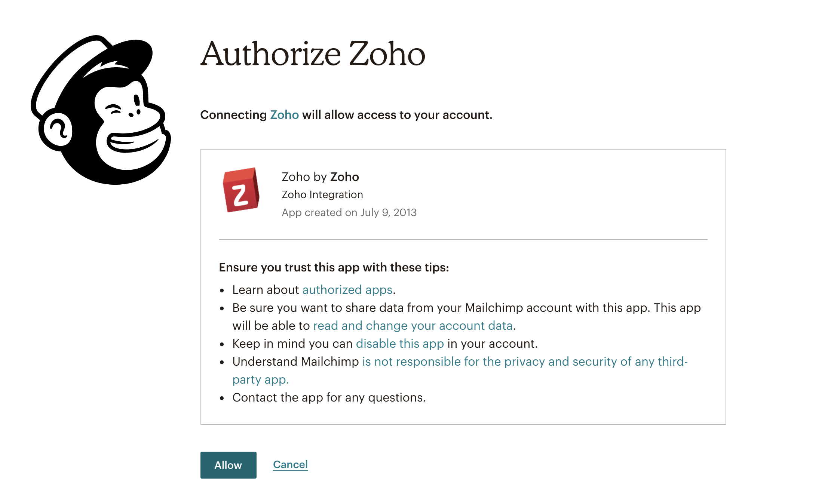Click the Mailchimp Freddie monkey logo
834x504 pixels.
(100, 110)
